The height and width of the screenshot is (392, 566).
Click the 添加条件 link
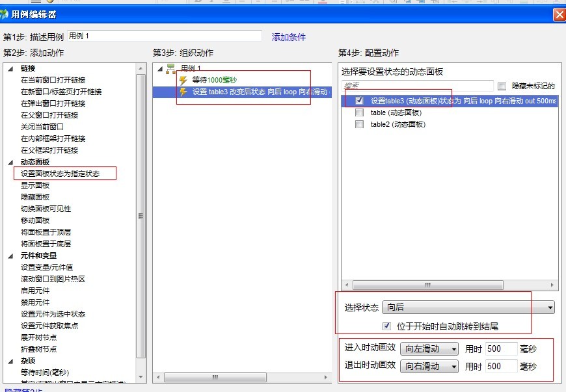289,37
